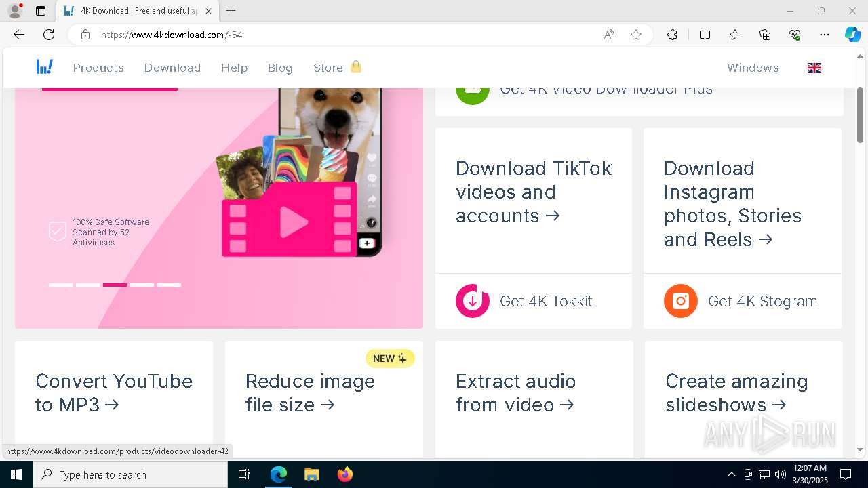868x488 pixels.
Task: Enable Split screen view
Action: pos(705,35)
